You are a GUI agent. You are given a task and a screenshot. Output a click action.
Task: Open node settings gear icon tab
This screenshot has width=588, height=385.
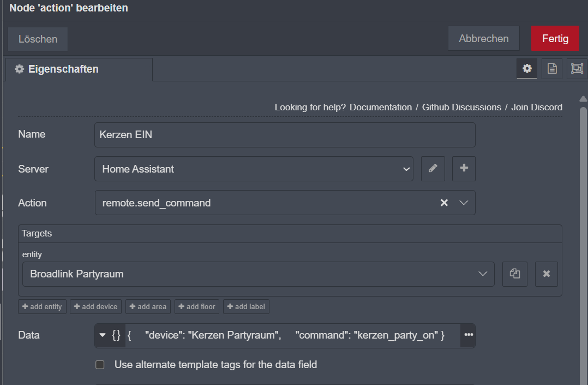pyautogui.click(x=527, y=69)
